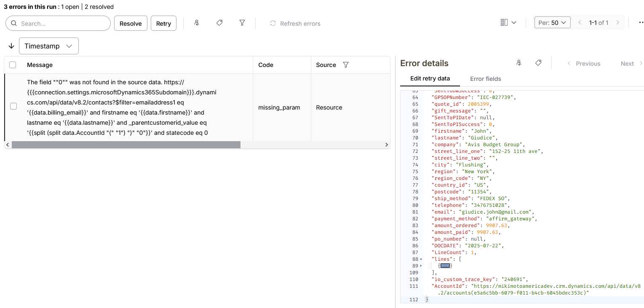Viewport: 644px width, 308px height.
Task: Click the amount_ordered value 9907.63
Action: point(496,225)
